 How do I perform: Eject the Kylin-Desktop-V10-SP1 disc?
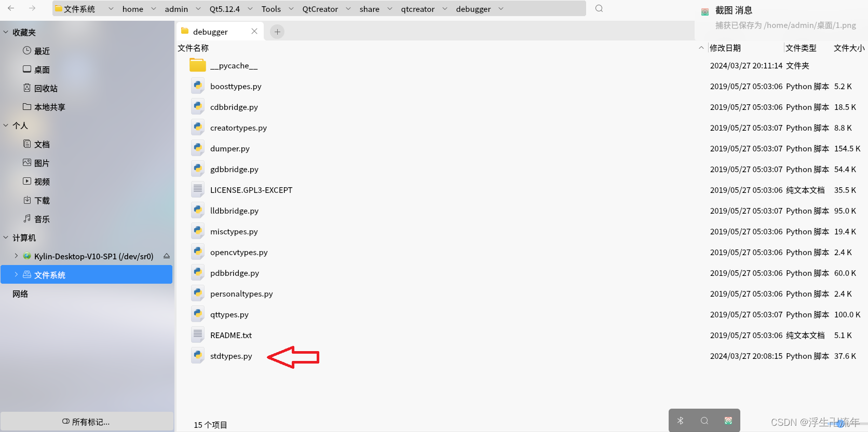167,256
